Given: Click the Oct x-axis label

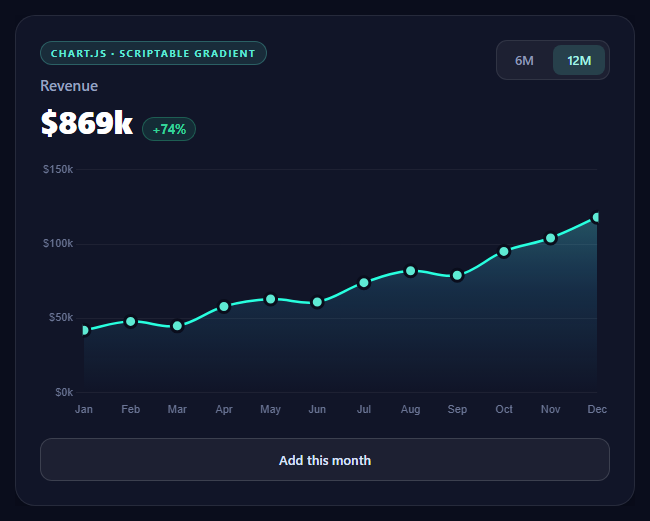Looking at the screenshot, I should [x=504, y=409].
